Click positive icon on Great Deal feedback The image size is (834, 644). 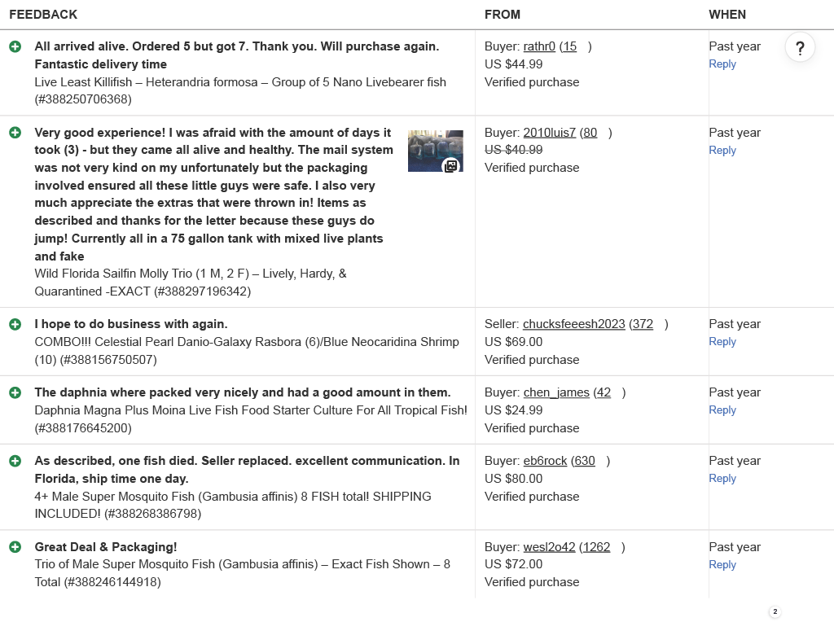coord(15,547)
